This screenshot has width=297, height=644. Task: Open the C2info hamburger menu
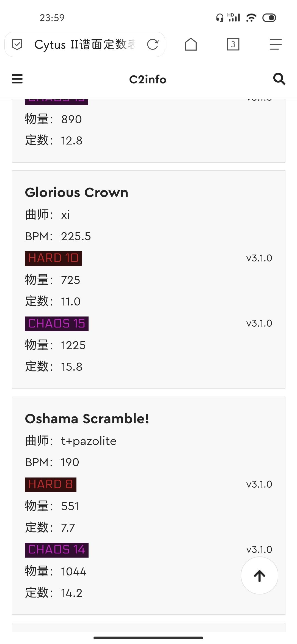[17, 79]
